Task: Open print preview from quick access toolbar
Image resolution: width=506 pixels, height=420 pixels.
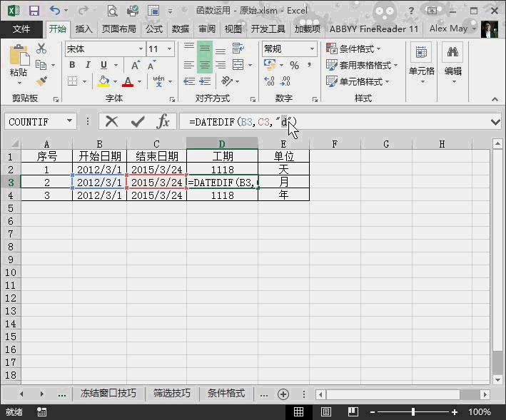Action: [112, 11]
